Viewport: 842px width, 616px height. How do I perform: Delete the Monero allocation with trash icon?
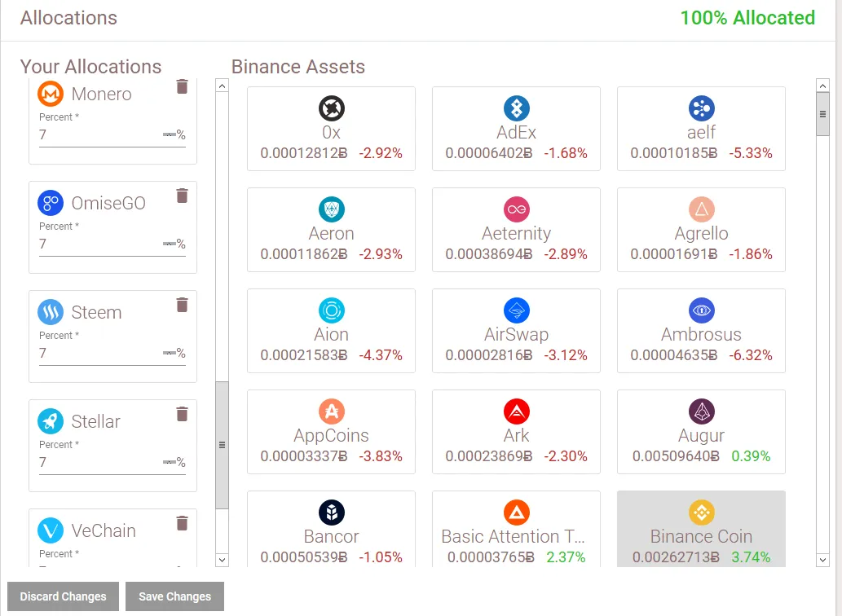(182, 86)
